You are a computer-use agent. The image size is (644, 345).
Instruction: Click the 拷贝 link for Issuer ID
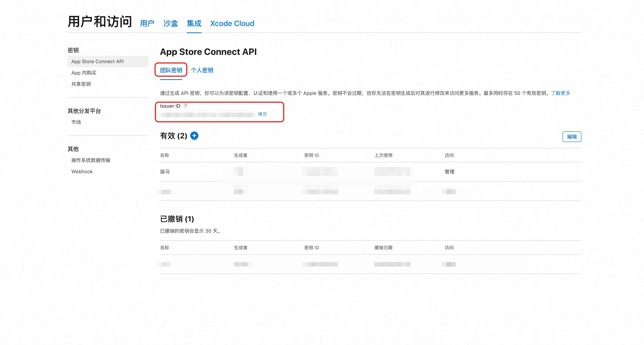point(262,114)
